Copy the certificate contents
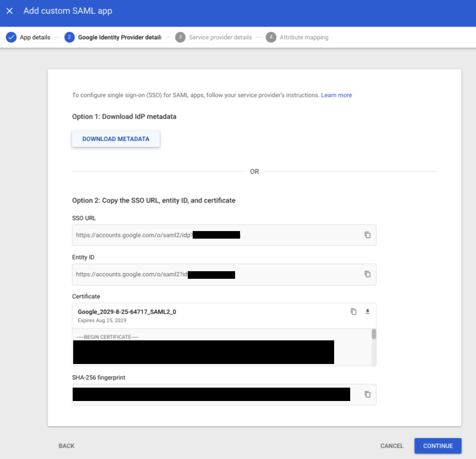 pyautogui.click(x=353, y=312)
